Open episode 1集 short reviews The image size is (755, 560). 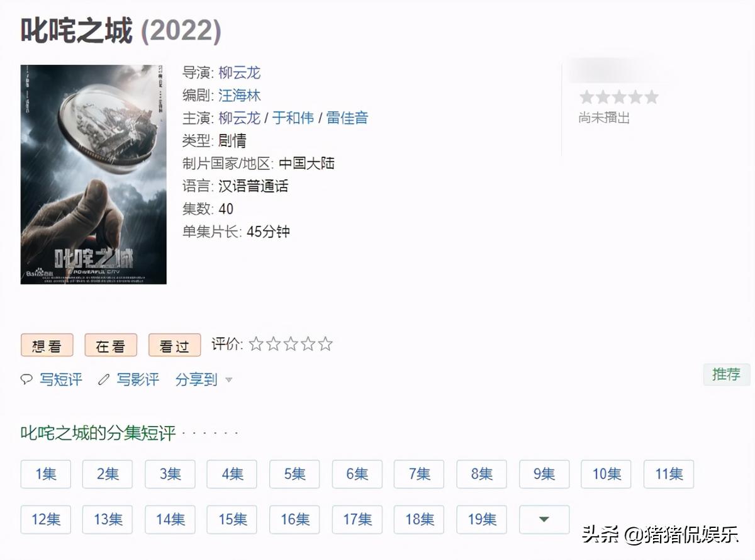(46, 474)
